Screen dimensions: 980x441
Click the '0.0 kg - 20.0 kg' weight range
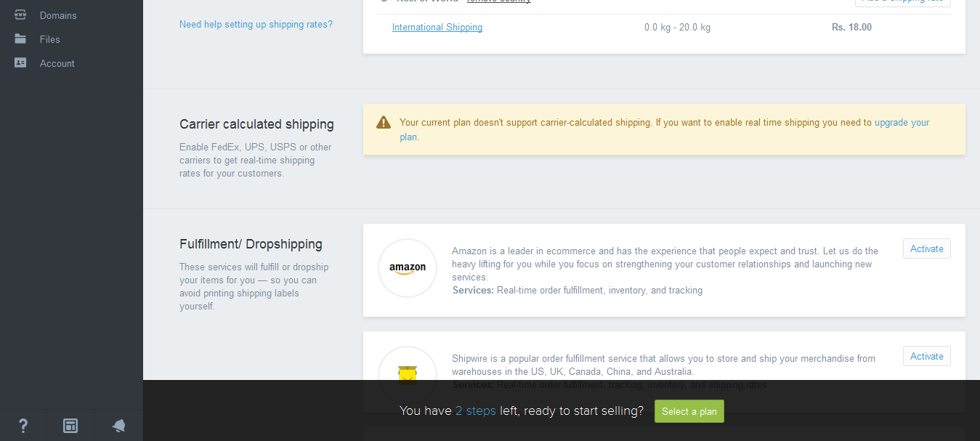(x=677, y=28)
